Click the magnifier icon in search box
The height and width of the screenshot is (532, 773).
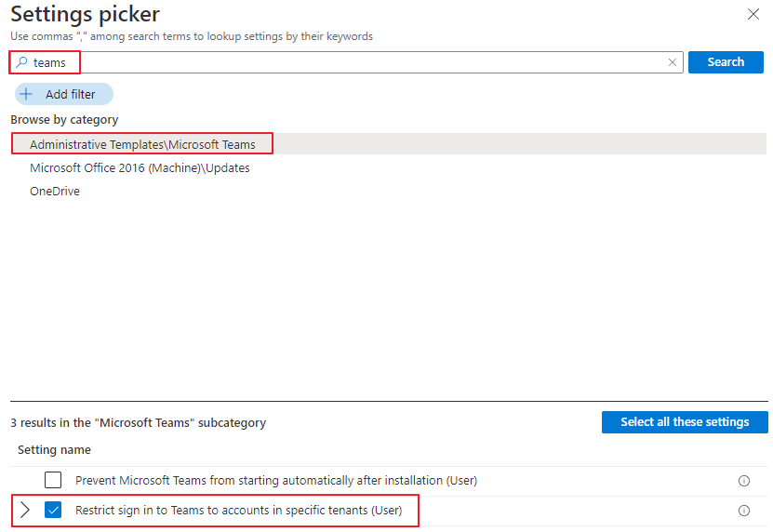click(x=21, y=62)
